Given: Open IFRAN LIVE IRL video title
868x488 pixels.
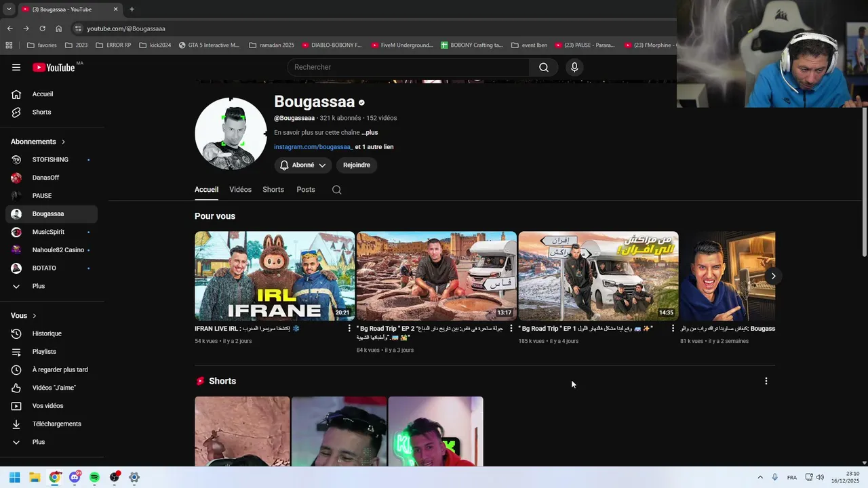Looking at the screenshot, I should click(x=247, y=329).
